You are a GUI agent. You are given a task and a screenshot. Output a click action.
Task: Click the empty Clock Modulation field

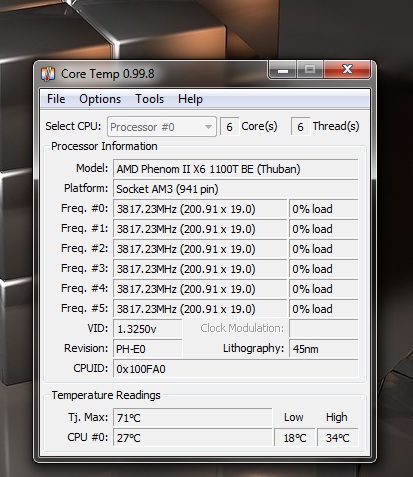(323, 329)
